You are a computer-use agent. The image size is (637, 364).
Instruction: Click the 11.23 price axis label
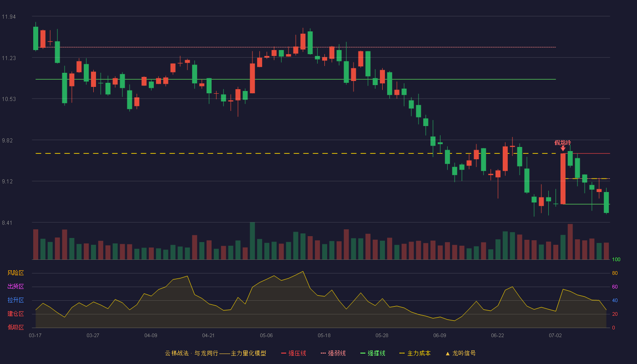[x=9, y=58]
